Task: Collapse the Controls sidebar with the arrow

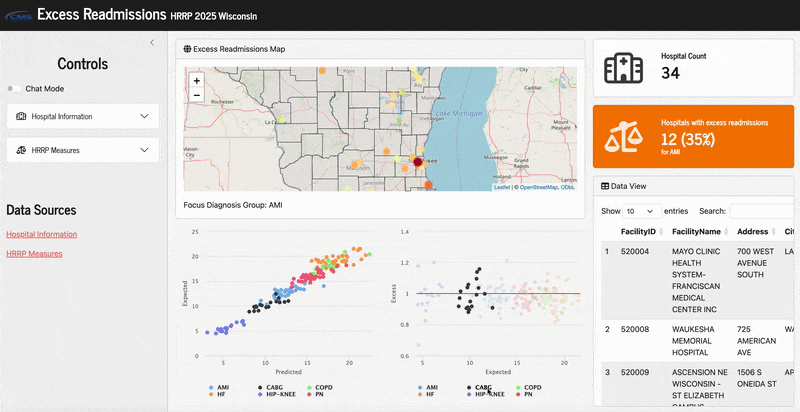Action: pyautogui.click(x=151, y=43)
